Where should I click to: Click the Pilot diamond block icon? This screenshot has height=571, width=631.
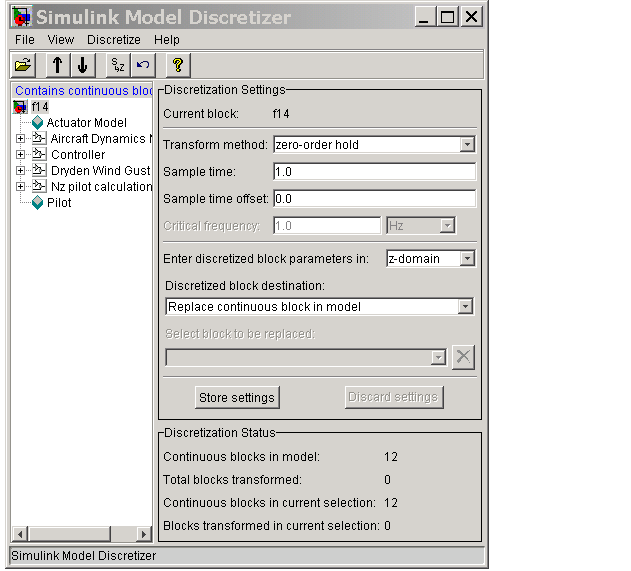[x=37, y=202]
